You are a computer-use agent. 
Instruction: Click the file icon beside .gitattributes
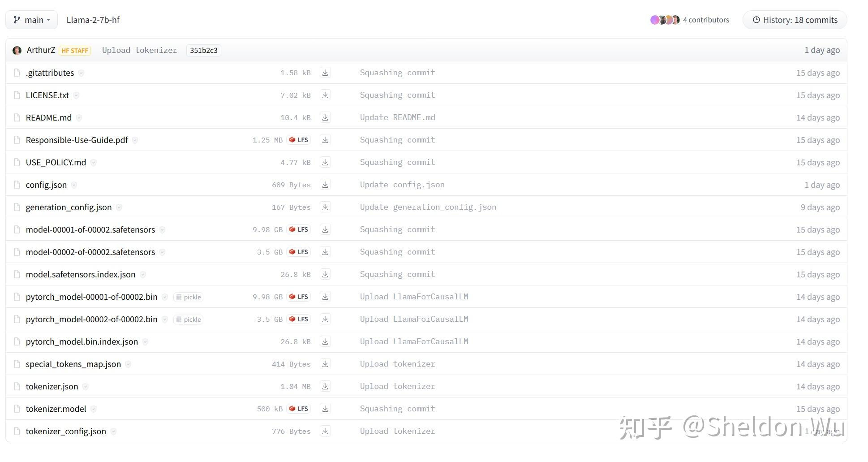click(17, 73)
